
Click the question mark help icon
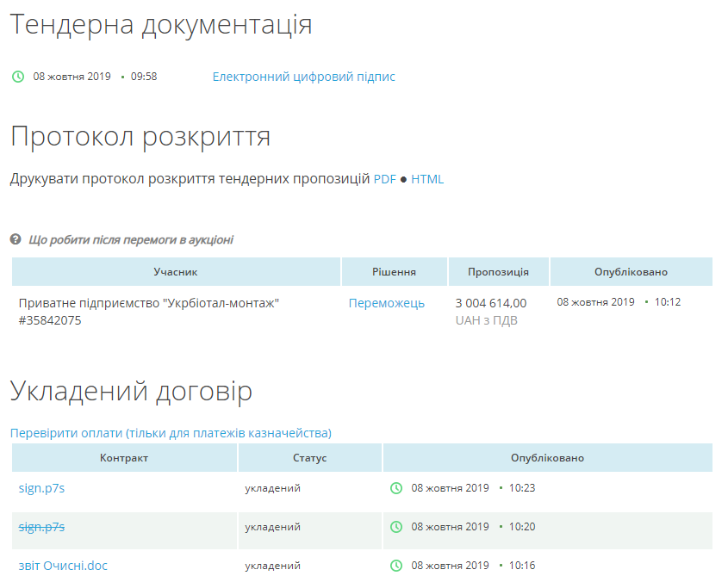coord(16,240)
